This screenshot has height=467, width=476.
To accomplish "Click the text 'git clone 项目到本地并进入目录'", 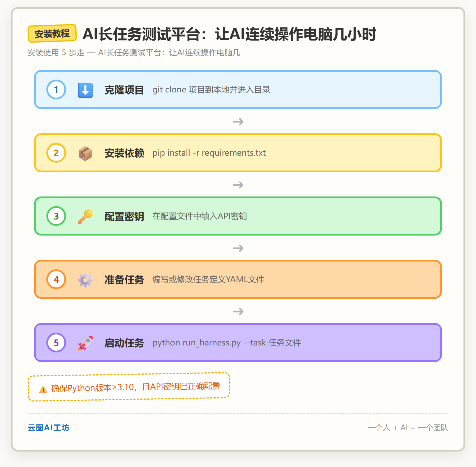I will click(211, 90).
